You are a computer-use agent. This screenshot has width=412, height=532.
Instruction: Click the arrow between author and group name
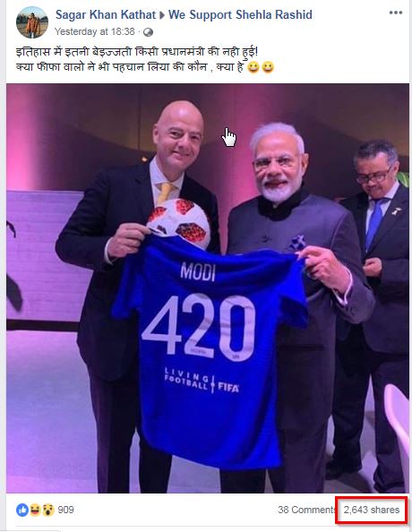click(162, 15)
